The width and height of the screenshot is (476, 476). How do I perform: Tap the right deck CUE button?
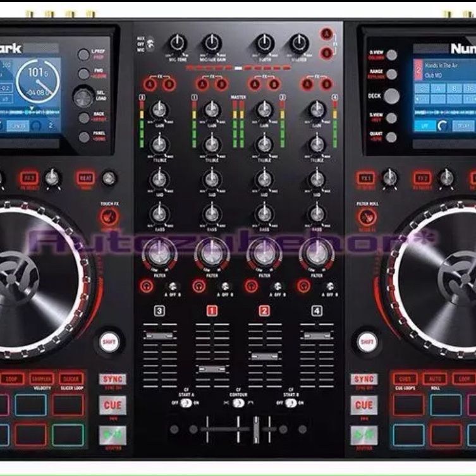tap(364, 405)
